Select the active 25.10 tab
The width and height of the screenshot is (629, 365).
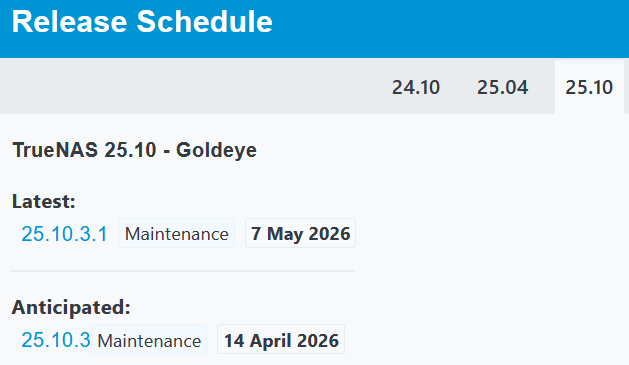[589, 87]
